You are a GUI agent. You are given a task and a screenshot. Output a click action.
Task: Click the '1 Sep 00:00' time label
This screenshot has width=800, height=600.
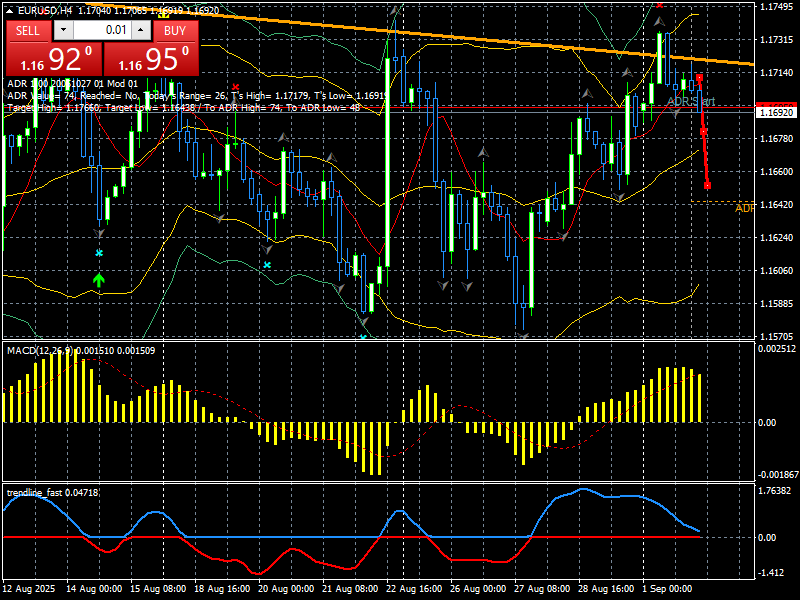(x=667, y=589)
